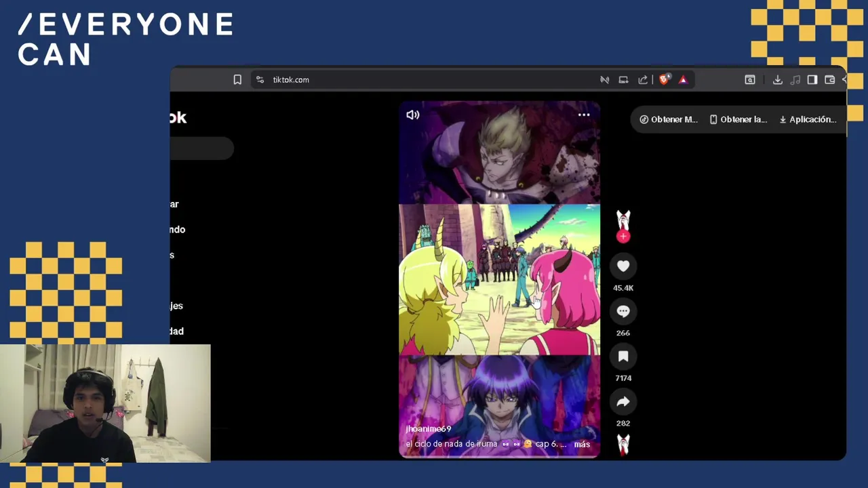Viewport: 868px width, 488px height.
Task: Open the sound disc below share count
Action: (x=623, y=445)
